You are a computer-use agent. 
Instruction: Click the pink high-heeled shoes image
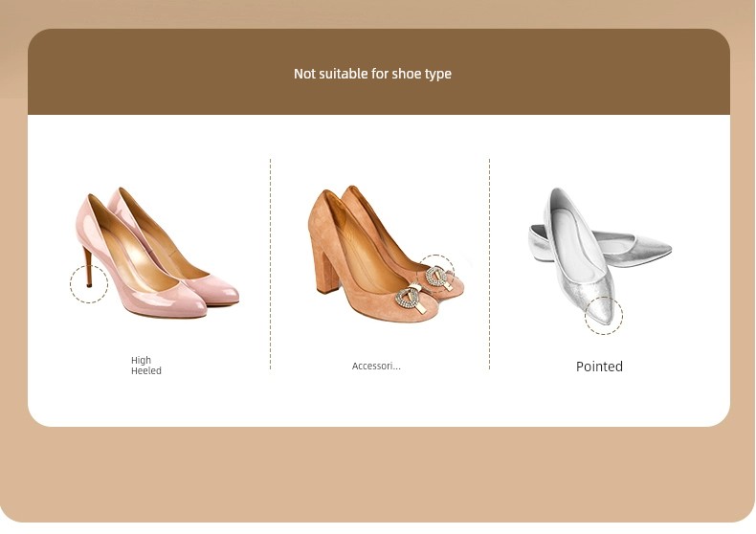tap(155, 253)
